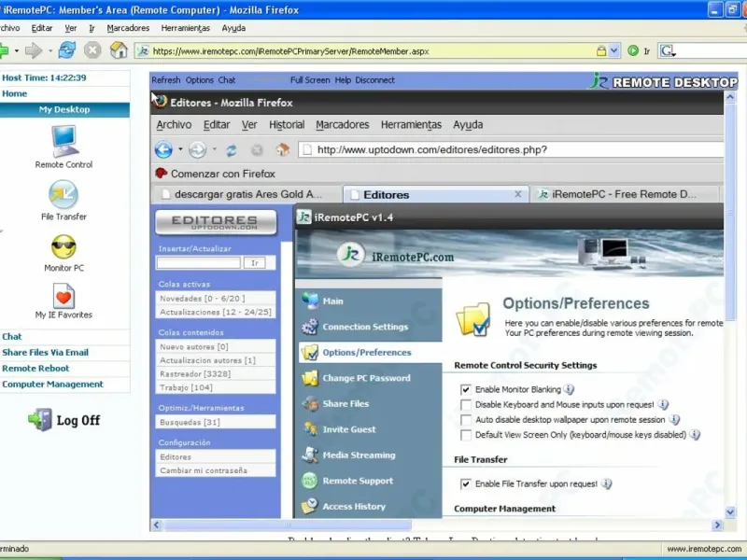This screenshot has height=560, width=747.
Task: Click the Main icon in iRemotePC sidebar
Action: [x=310, y=301]
